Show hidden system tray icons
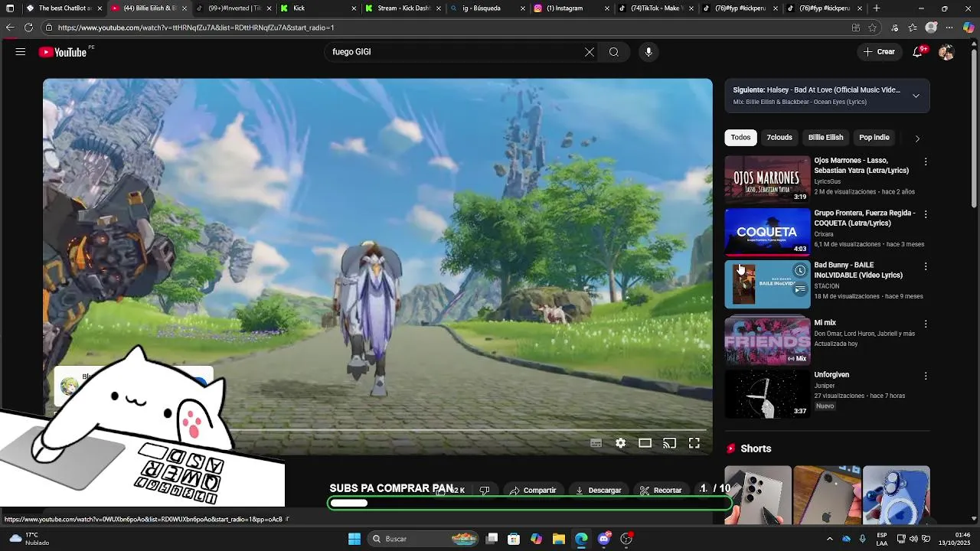The width and height of the screenshot is (980, 551). point(829,539)
